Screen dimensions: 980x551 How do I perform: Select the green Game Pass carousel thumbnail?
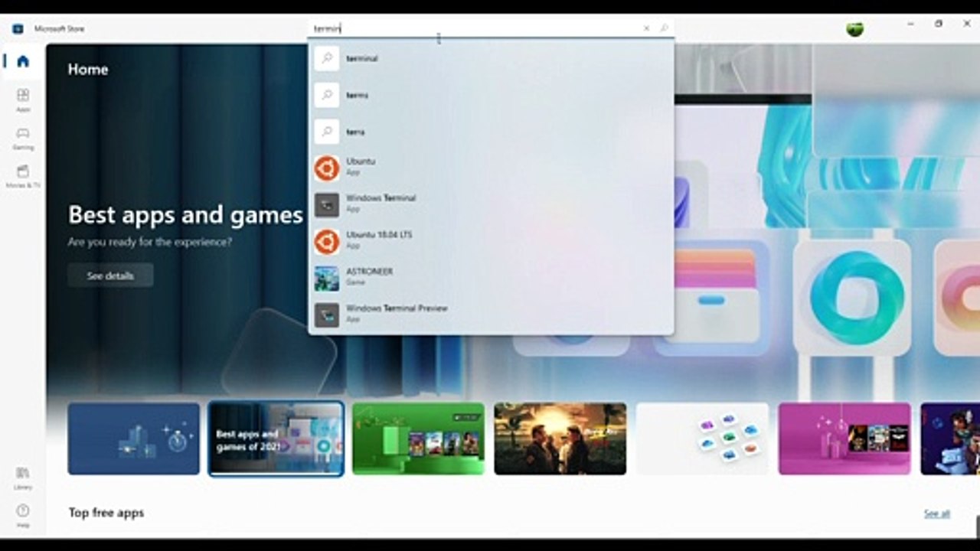pyautogui.click(x=418, y=439)
